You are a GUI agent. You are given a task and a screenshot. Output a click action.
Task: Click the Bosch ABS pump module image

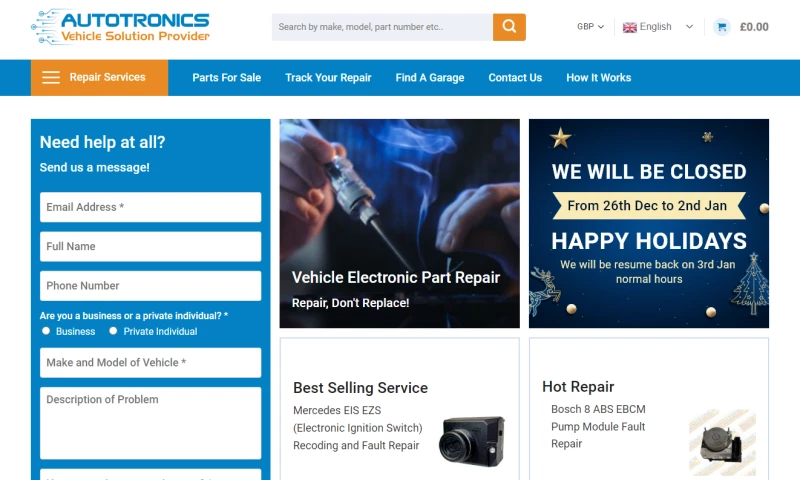click(x=722, y=442)
